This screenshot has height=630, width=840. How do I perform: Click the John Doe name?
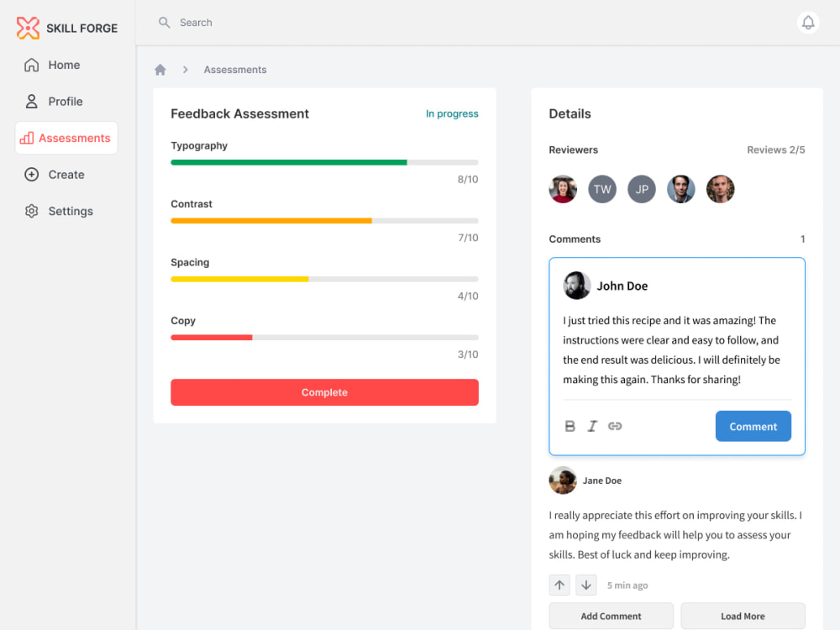point(622,286)
